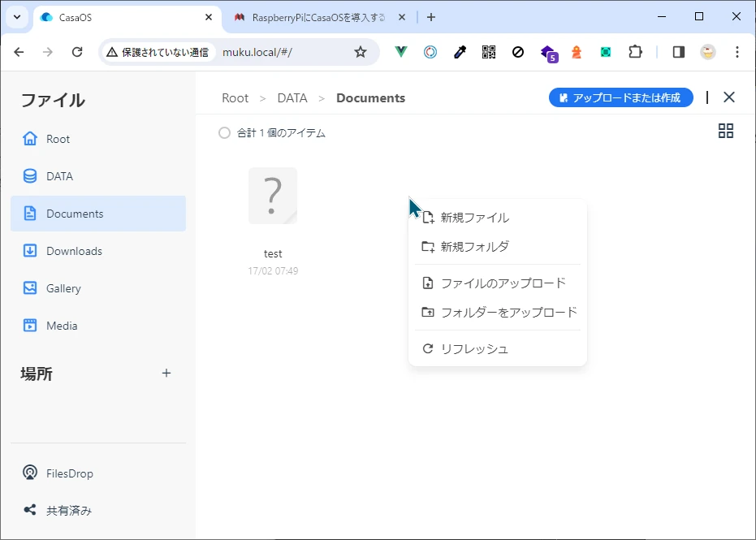Screen dimensions: 756x540
Task: Click the color picker eyedropper extension
Action: (x=460, y=52)
